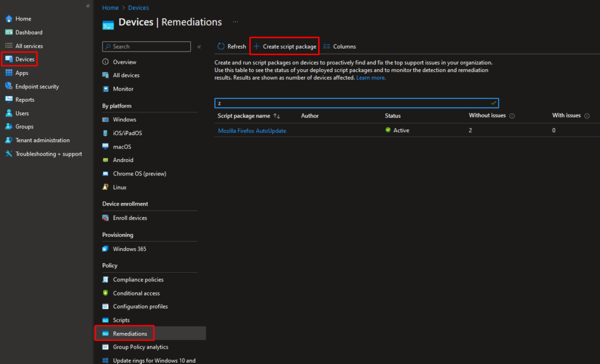Click With issues value 0
Image resolution: width=600 pixels, height=364 pixels.
(554, 131)
